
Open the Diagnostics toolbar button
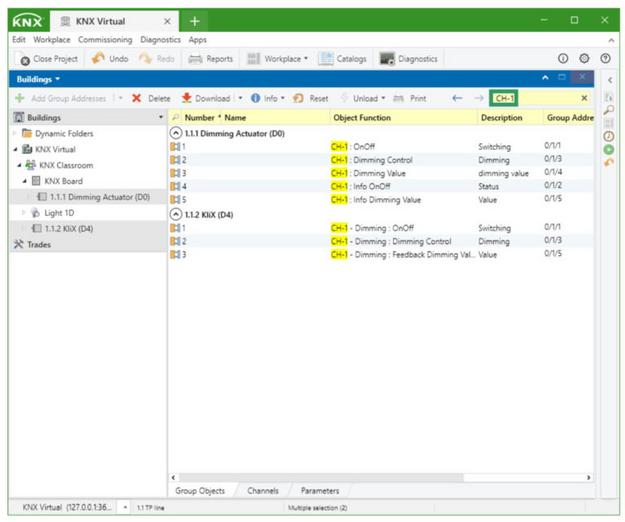click(387, 59)
